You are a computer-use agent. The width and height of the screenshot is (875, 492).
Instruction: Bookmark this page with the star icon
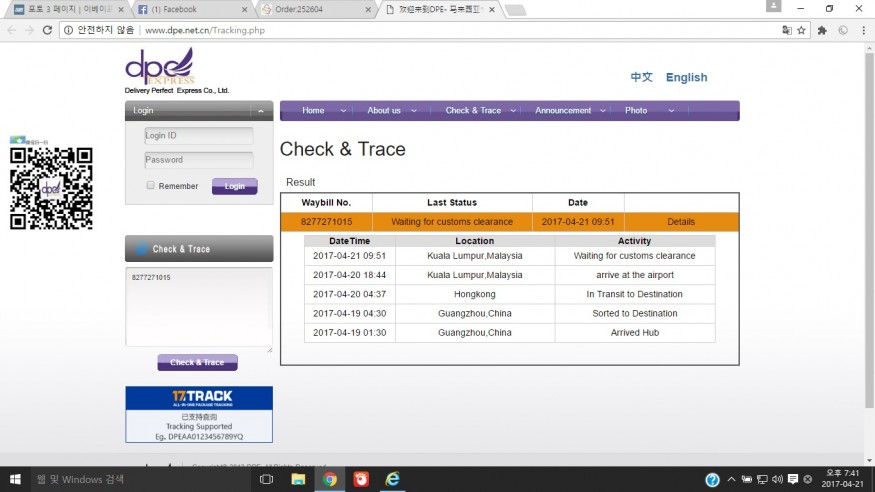tap(801, 30)
